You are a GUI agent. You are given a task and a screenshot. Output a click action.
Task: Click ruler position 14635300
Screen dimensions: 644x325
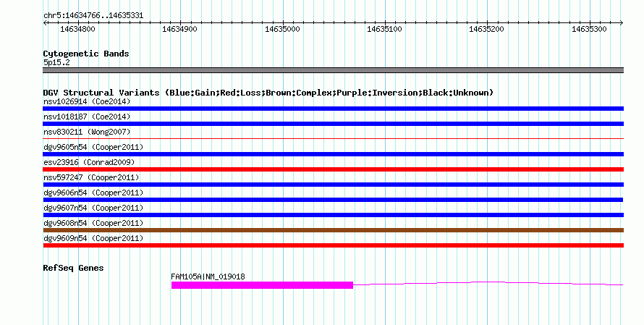pos(589,29)
